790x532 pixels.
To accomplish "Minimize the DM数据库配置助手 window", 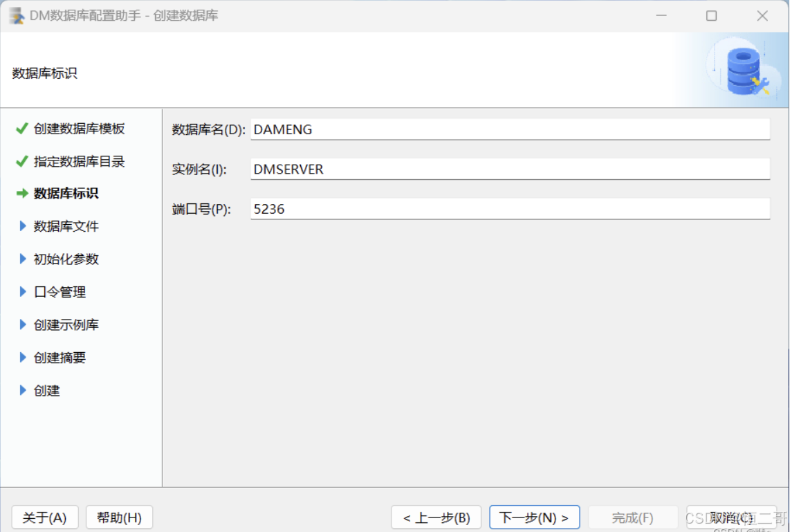I will 661,16.
